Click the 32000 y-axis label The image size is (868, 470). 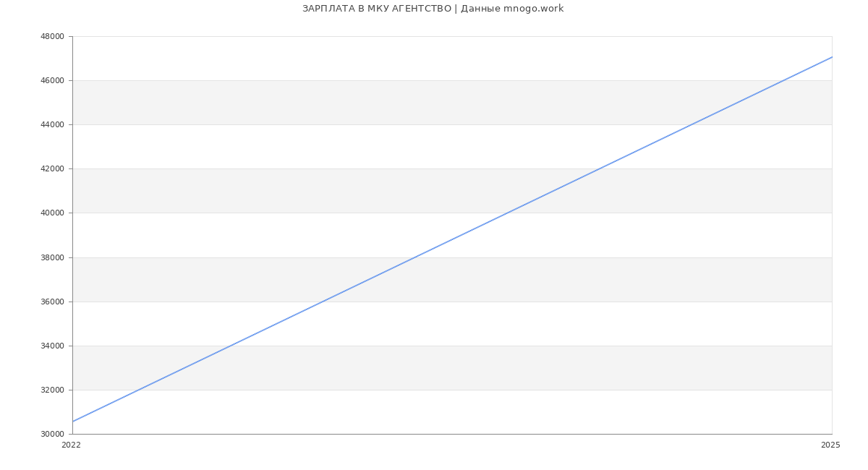click(51, 390)
